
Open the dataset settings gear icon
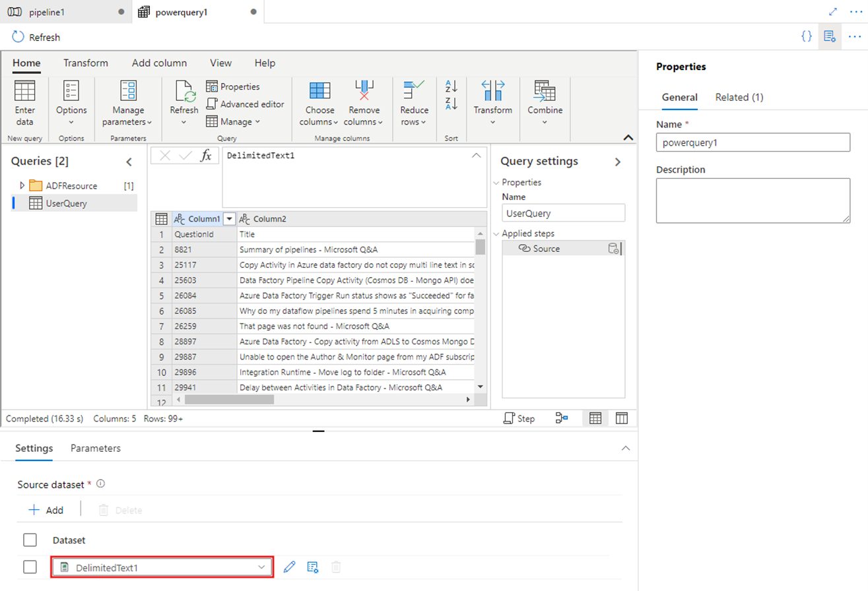(x=312, y=567)
